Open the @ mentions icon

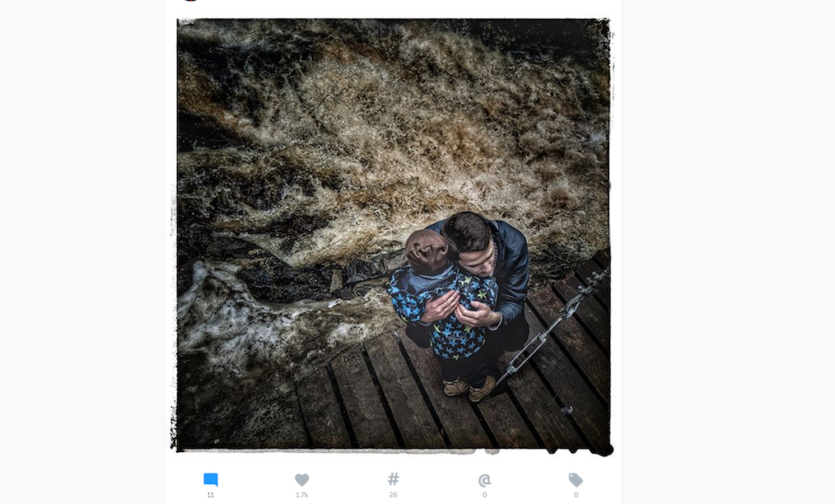tap(484, 480)
